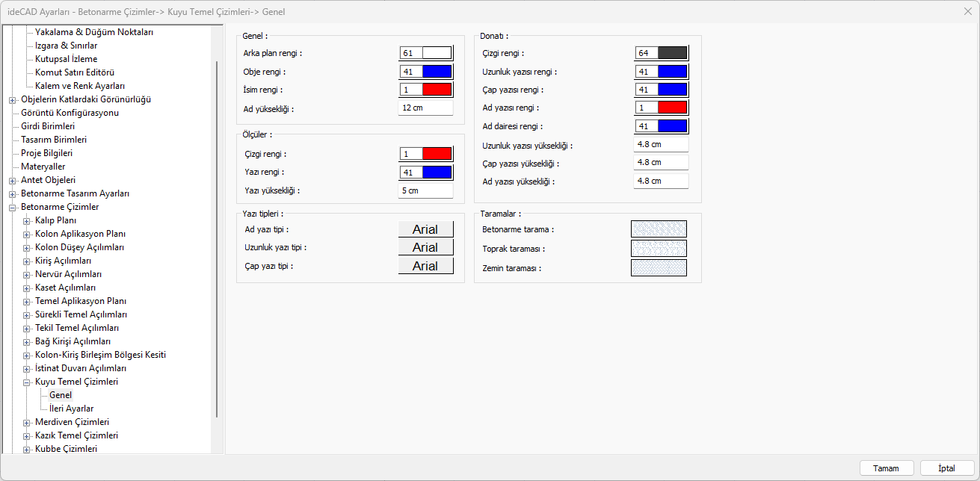Viewport: 980px width, 481px height.
Task: Select Yakalama & Düğüm Noktaları item
Action: (x=94, y=32)
